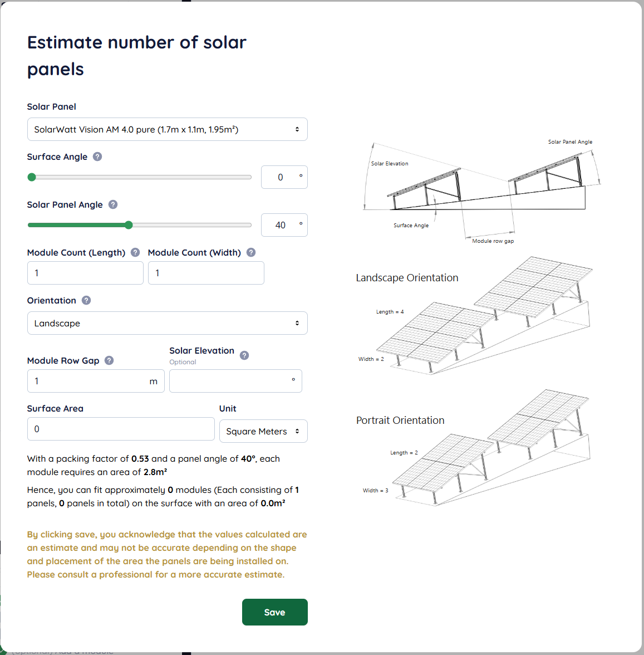The height and width of the screenshot is (655, 644).
Task: Click the Module Row Gap help icon
Action: click(109, 360)
